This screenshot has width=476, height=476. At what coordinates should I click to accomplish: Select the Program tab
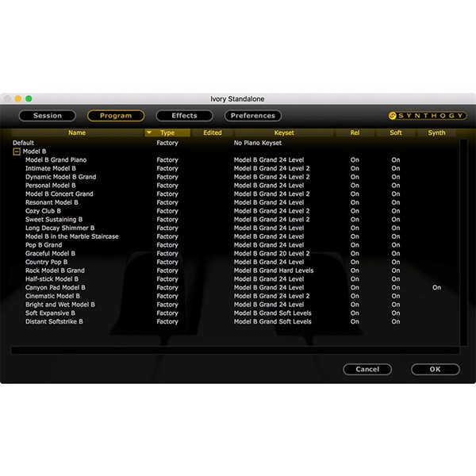pos(116,116)
